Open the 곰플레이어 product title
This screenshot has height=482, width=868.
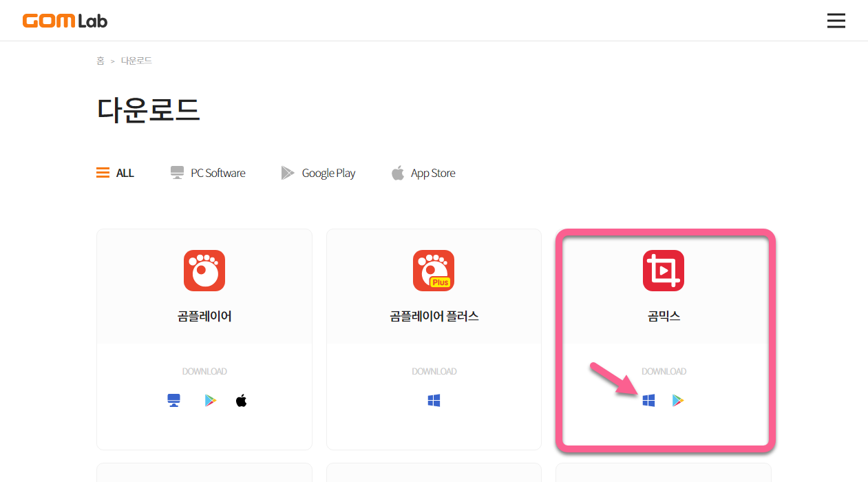point(204,317)
